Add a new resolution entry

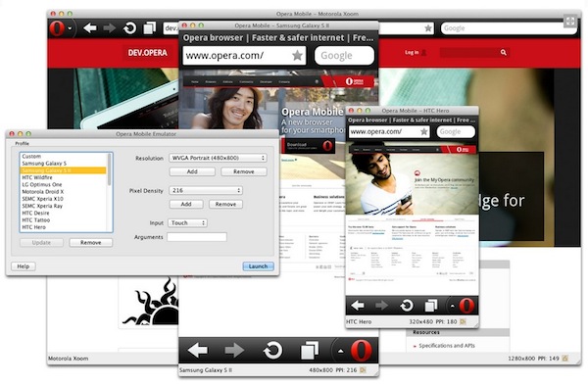click(x=192, y=171)
